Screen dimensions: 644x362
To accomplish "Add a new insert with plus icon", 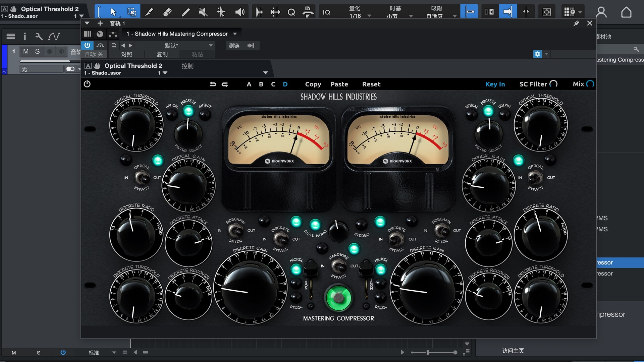I will (x=100, y=23).
